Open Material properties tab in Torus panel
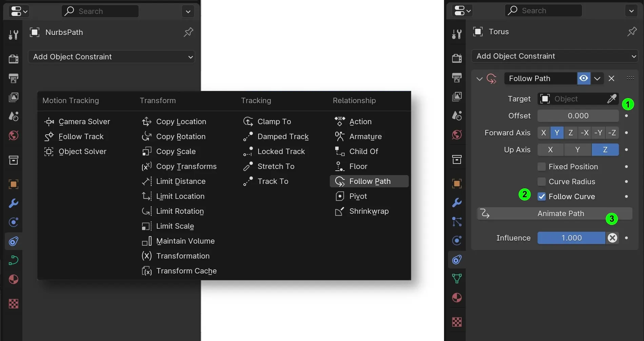 pos(457,298)
